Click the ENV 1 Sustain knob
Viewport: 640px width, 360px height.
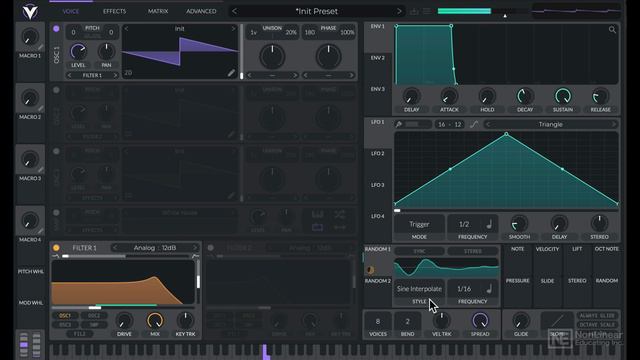[x=562, y=96]
